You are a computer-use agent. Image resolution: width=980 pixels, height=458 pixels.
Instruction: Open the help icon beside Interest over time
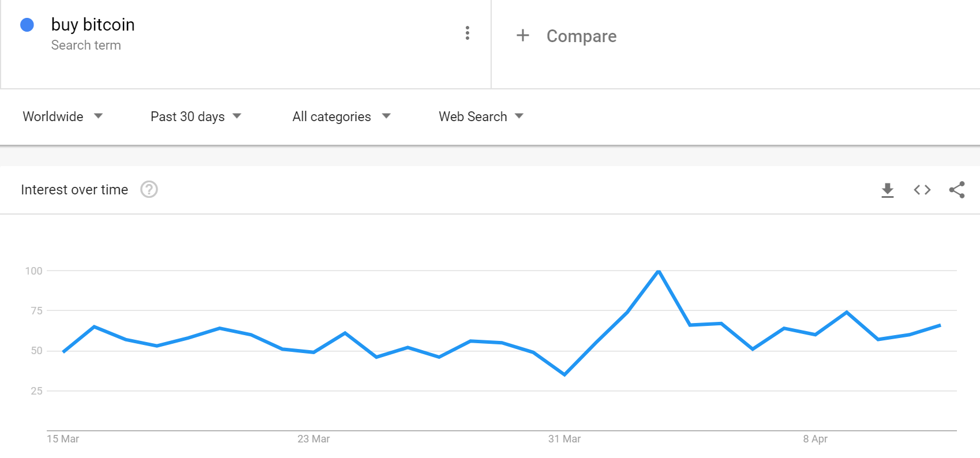click(149, 189)
